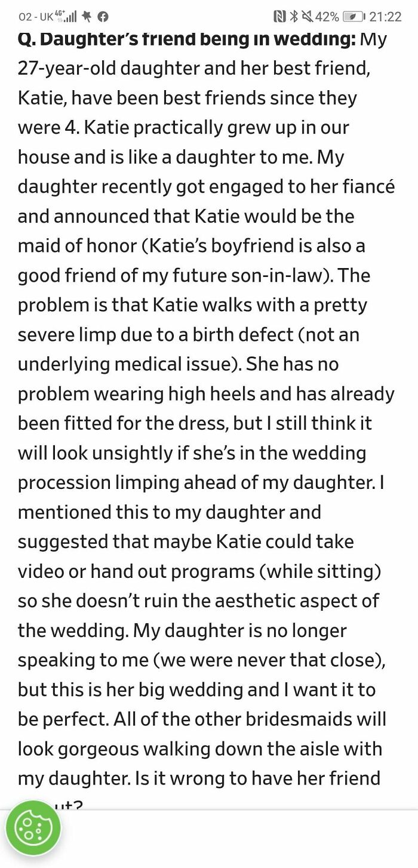Tap the Facebook notification icon in status bar
418x868 pixels.
103,17
